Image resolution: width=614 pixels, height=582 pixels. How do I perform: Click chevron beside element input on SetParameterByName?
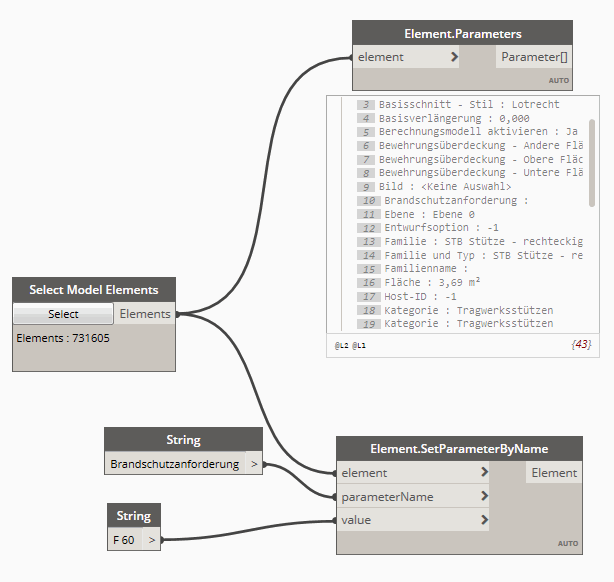click(x=484, y=473)
